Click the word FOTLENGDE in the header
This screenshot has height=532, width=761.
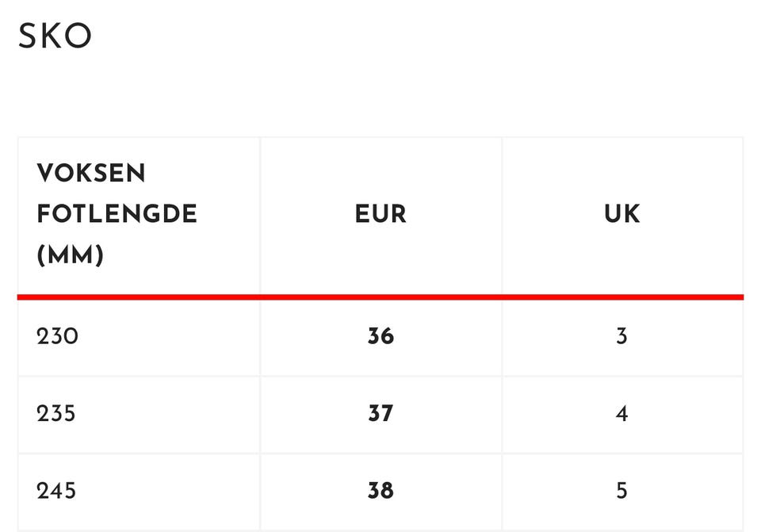[x=117, y=214]
